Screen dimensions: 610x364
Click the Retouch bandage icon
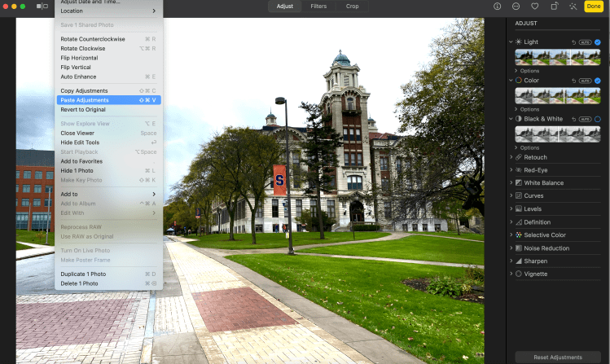coord(519,157)
